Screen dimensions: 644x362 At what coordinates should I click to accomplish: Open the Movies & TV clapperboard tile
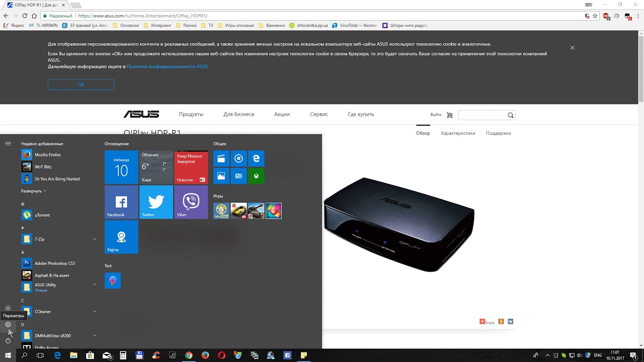tap(221, 159)
